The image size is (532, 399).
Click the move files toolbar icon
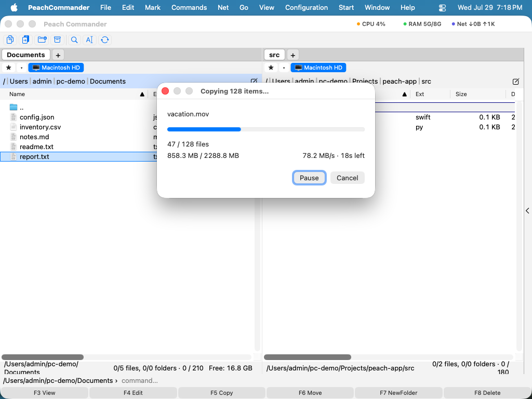[25, 39]
